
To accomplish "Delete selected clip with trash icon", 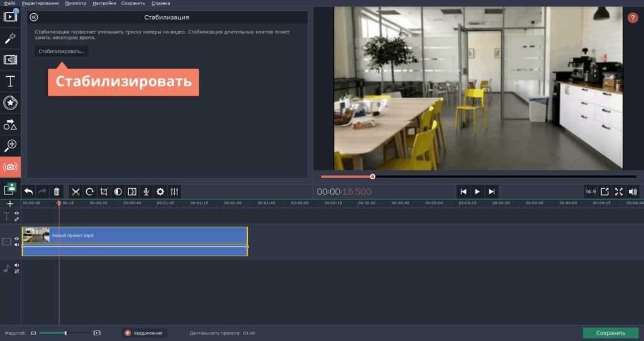I will 57,192.
